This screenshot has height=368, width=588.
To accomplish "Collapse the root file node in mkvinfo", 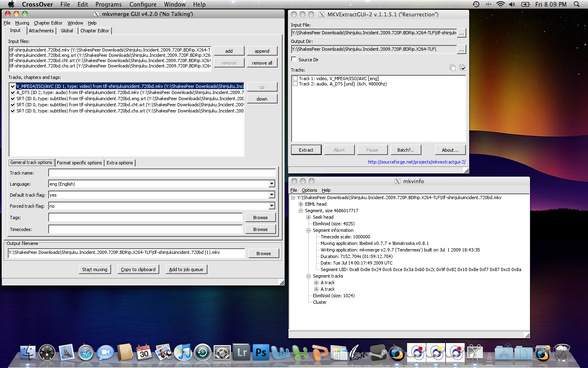I will (293, 197).
